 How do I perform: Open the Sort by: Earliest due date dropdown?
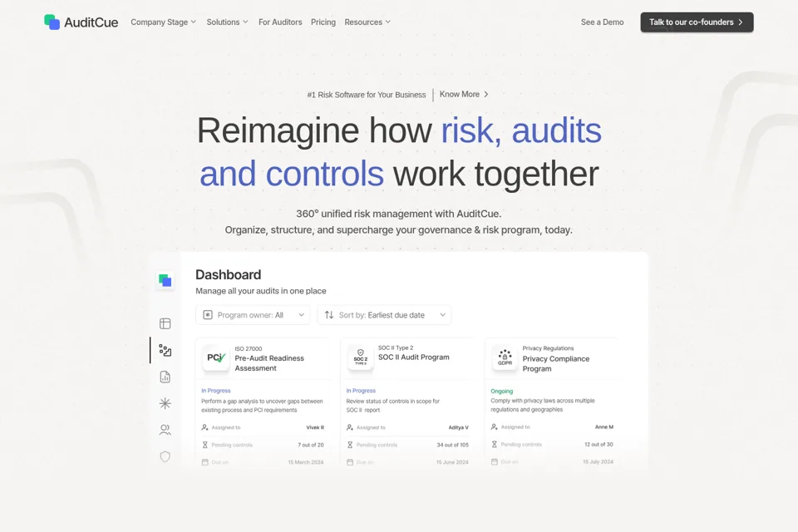[384, 314]
